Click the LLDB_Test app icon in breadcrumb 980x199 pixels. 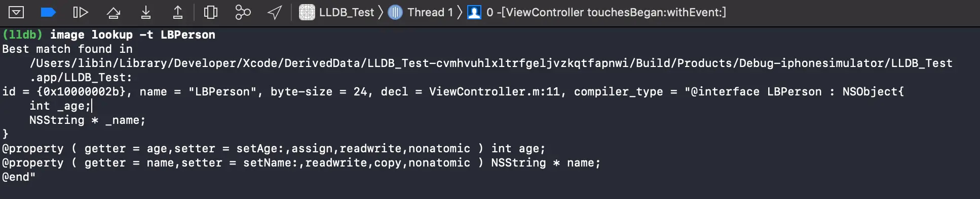point(307,12)
